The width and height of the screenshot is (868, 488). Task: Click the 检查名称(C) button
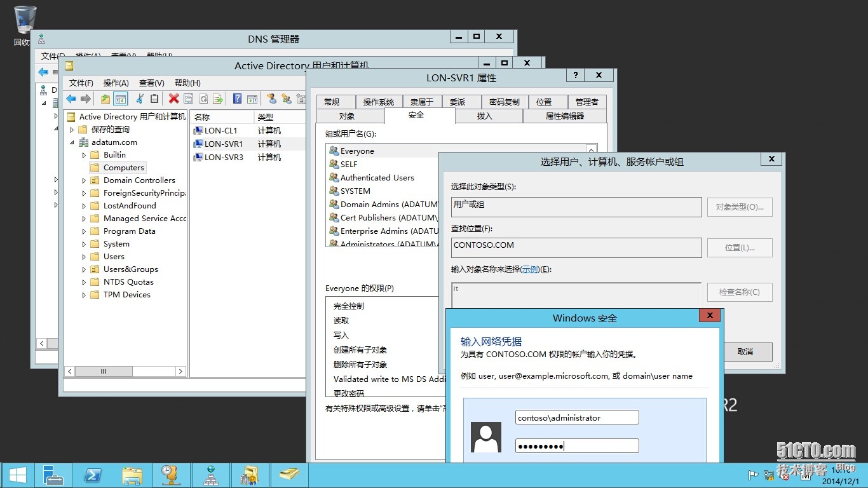(740, 292)
